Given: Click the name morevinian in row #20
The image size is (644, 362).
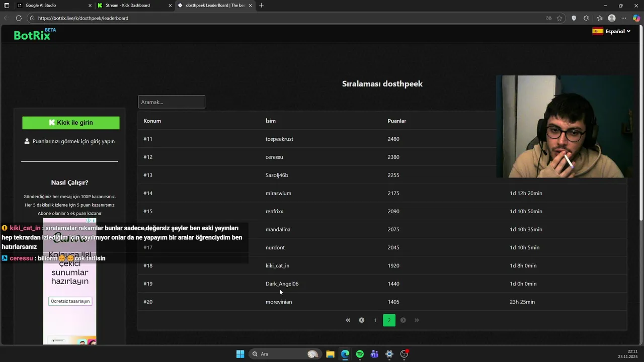Looking at the screenshot, I should pyautogui.click(x=279, y=302).
